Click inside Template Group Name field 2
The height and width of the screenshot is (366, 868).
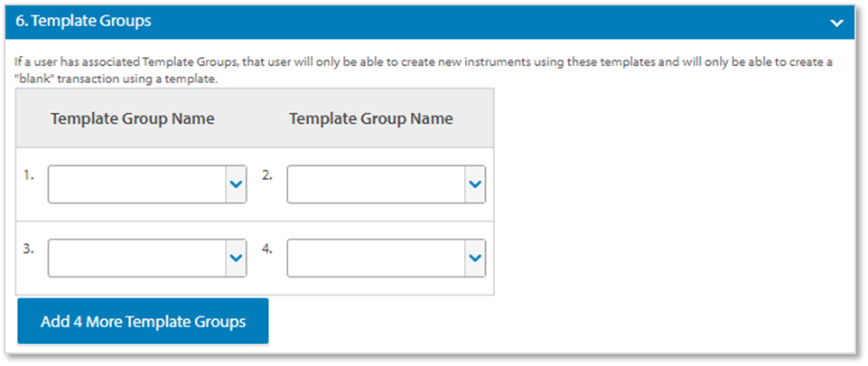[x=375, y=184]
